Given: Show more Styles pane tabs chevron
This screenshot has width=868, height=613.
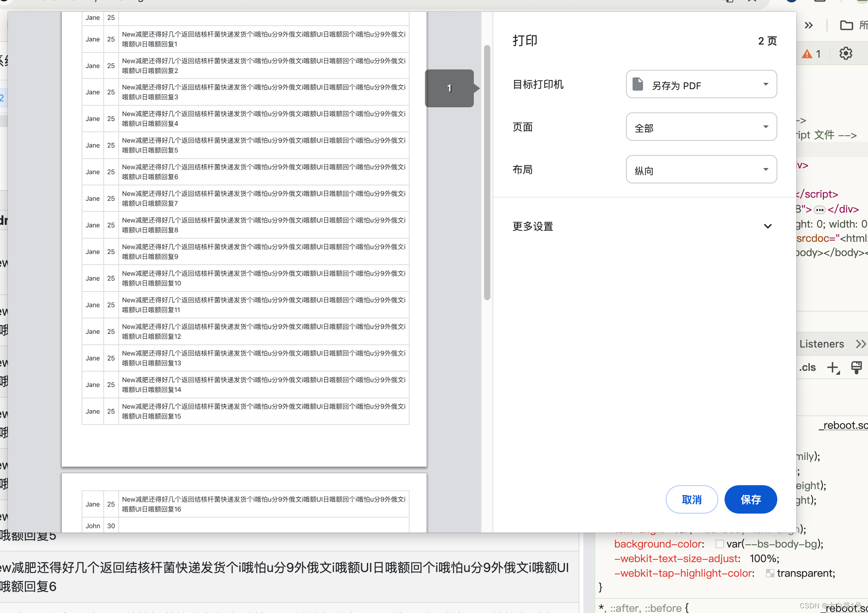Looking at the screenshot, I should pyautogui.click(x=861, y=344).
